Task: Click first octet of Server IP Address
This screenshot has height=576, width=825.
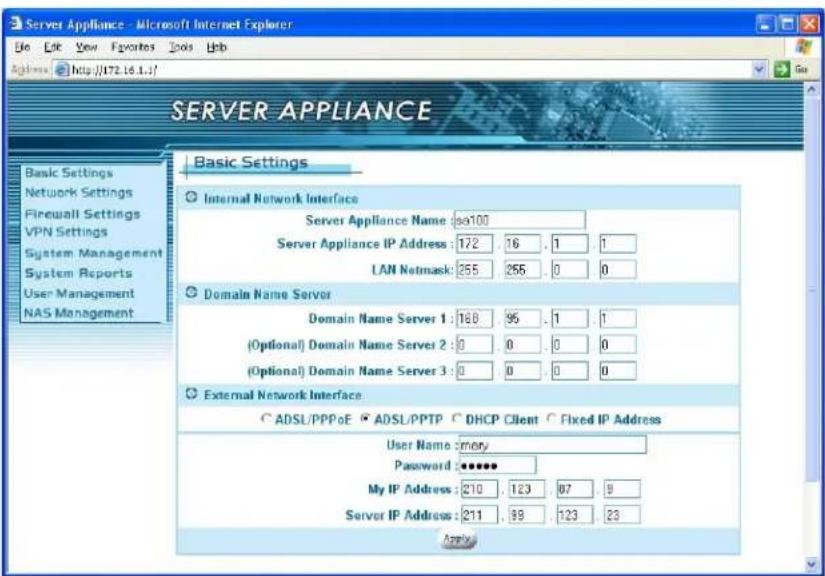Action: (x=479, y=514)
